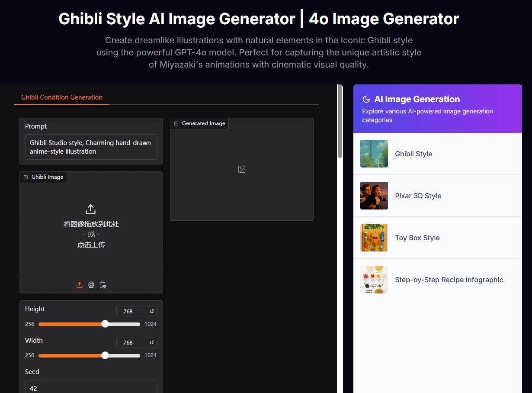Click the 点击上传 upload text

point(91,245)
